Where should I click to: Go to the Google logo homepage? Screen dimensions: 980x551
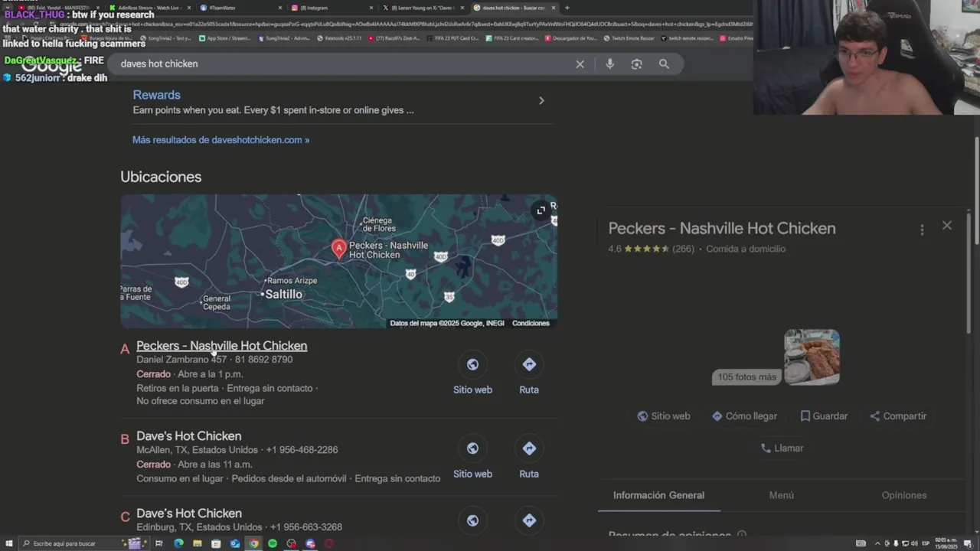coord(51,65)
